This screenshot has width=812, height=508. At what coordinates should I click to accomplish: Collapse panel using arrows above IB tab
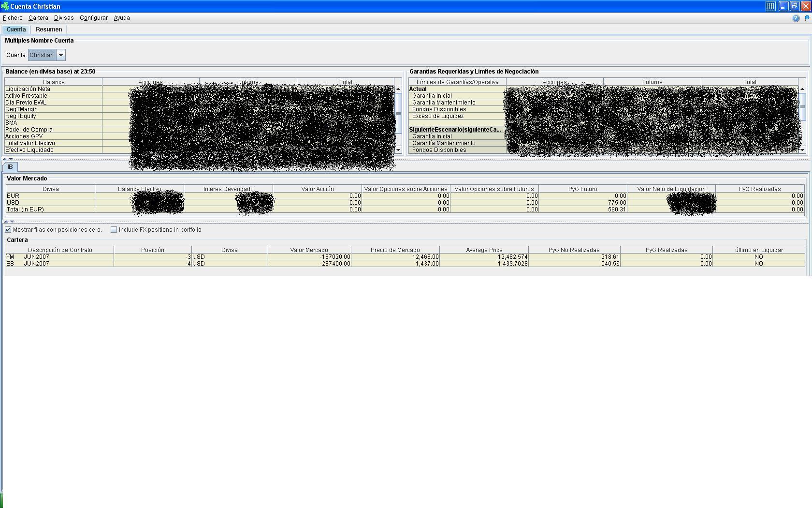pyautogui.click(x=5, y=159)
